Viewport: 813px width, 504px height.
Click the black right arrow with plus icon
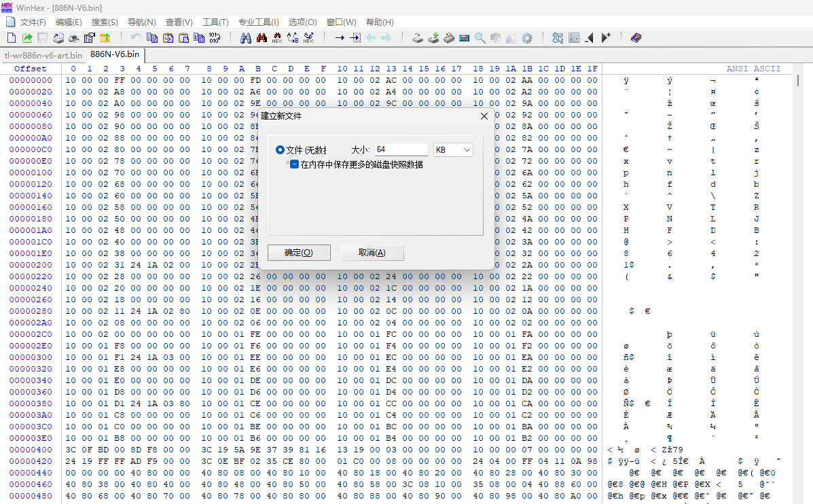click(x=605, y=38)
